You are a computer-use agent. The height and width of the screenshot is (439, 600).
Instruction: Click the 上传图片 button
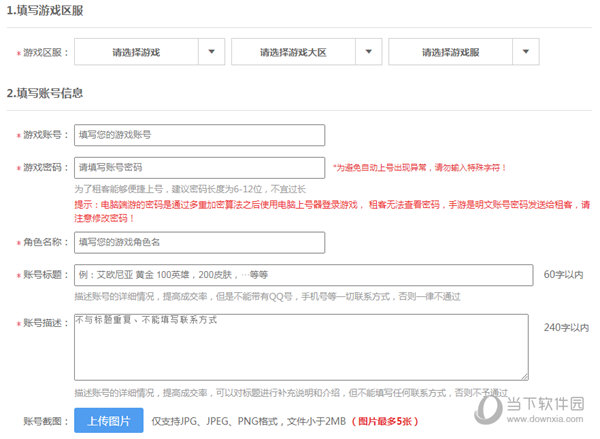(x=109, y=420)
